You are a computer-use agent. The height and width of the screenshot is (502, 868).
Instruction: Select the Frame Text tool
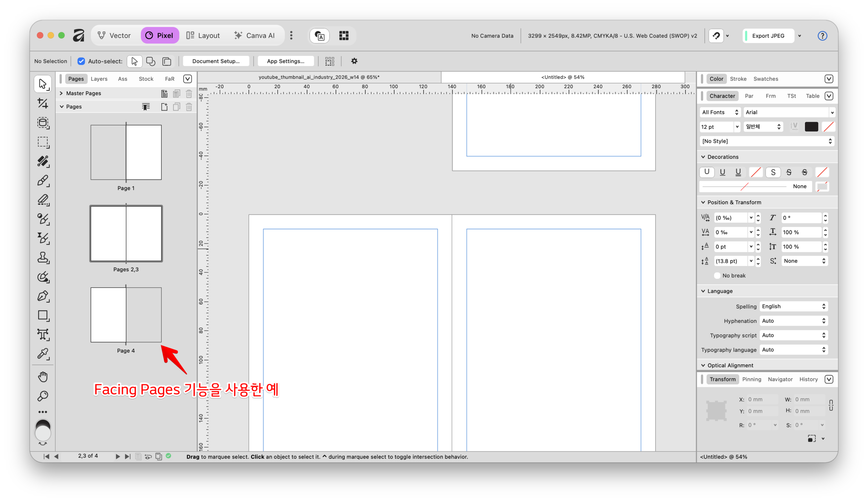(x=43, y=334)
